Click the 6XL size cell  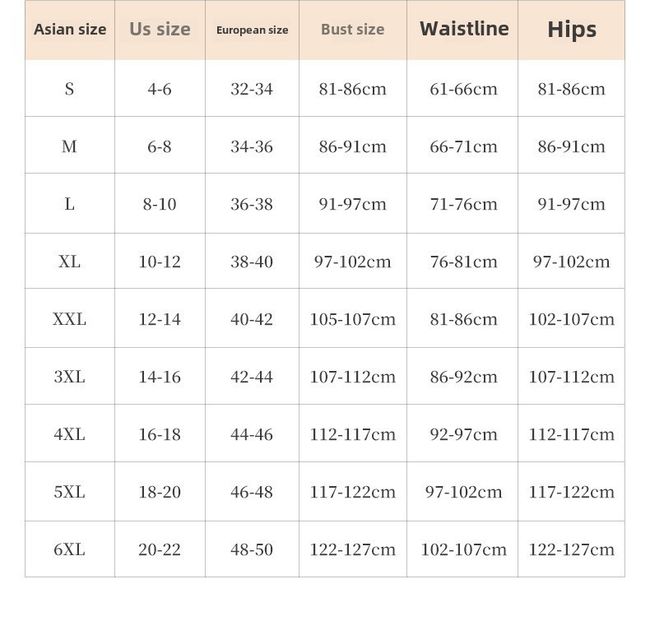point(70,550)
